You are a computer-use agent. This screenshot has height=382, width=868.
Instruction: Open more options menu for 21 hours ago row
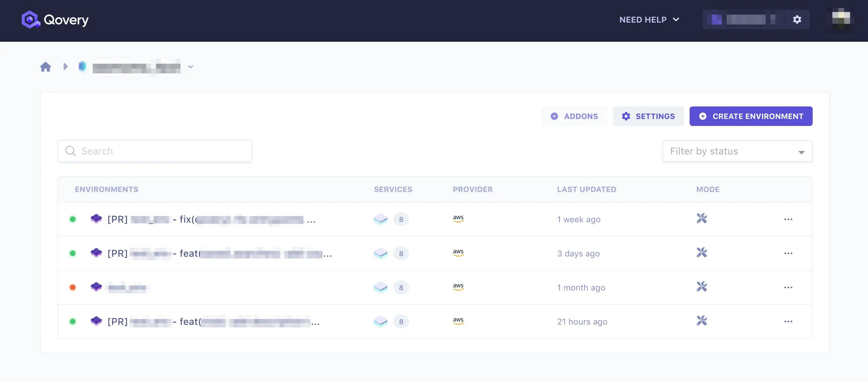788,321
